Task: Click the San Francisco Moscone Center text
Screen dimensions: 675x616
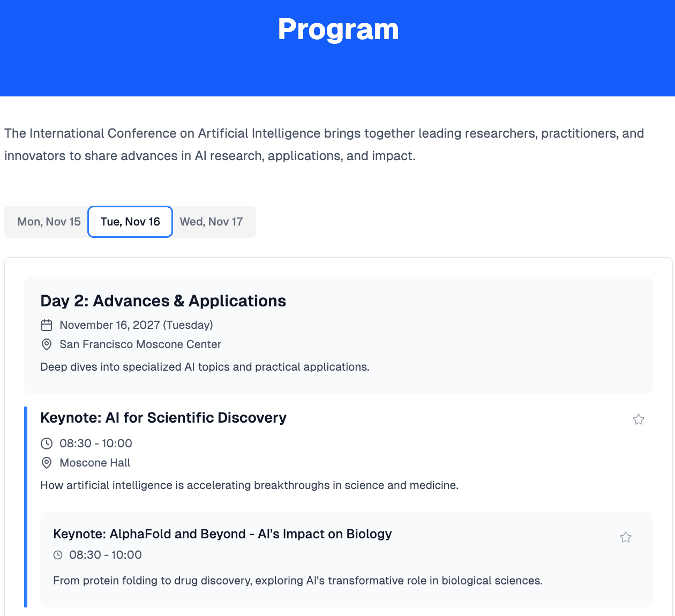Action: click(140, 344)
